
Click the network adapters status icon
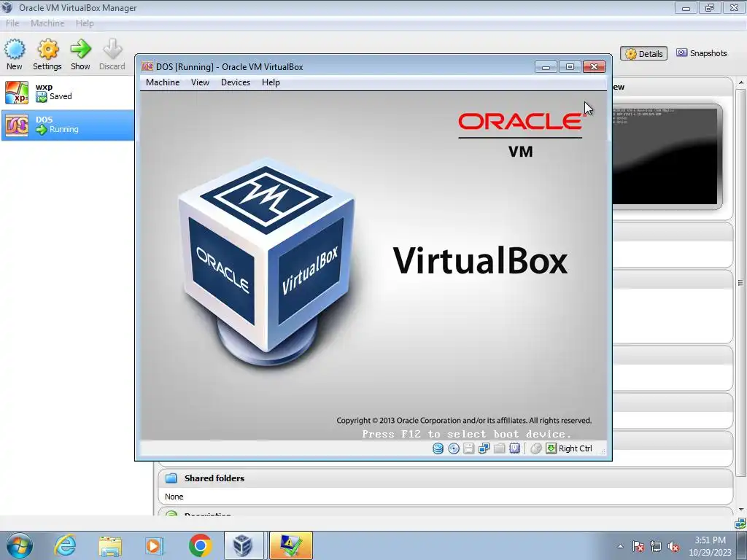tap(484, 448)
